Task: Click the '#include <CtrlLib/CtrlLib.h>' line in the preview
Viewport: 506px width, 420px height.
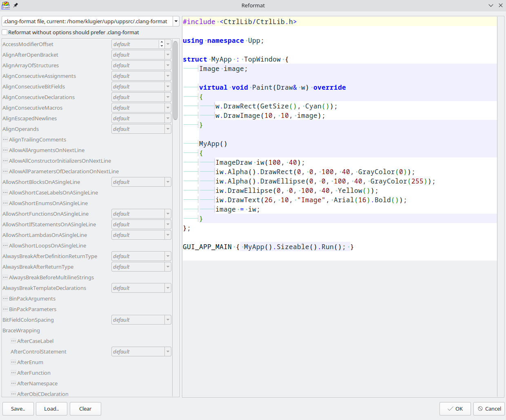Action: click(x=240, y=22)
